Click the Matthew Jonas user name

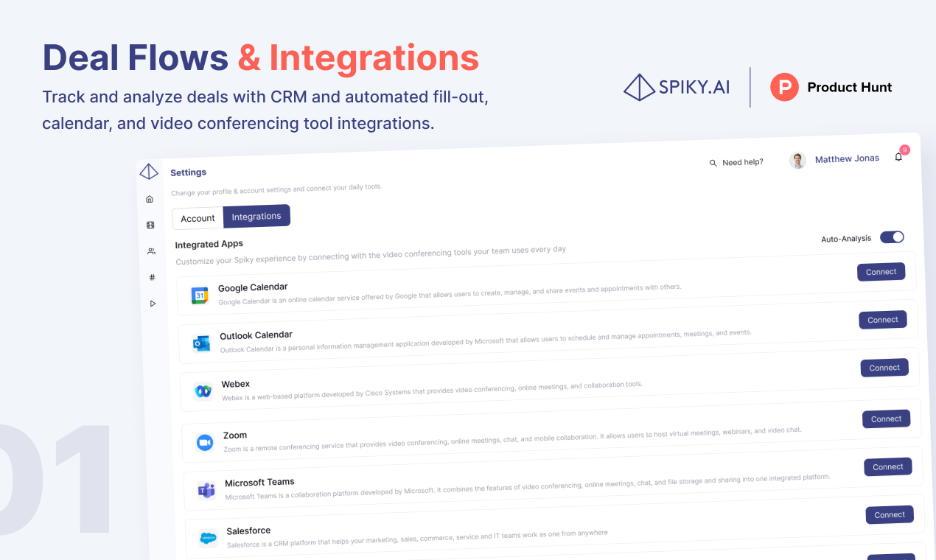pyautogui.click(x=847, y=158)
